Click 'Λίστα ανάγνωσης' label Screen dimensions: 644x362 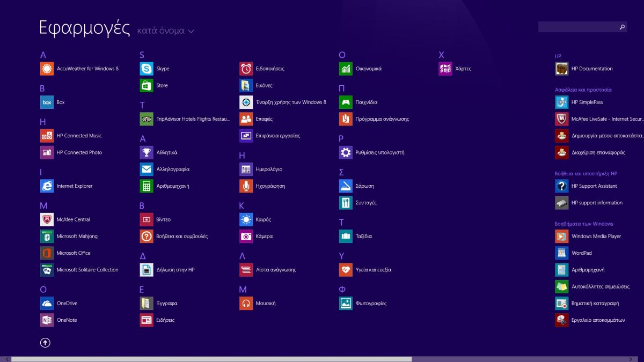[276, 270]
